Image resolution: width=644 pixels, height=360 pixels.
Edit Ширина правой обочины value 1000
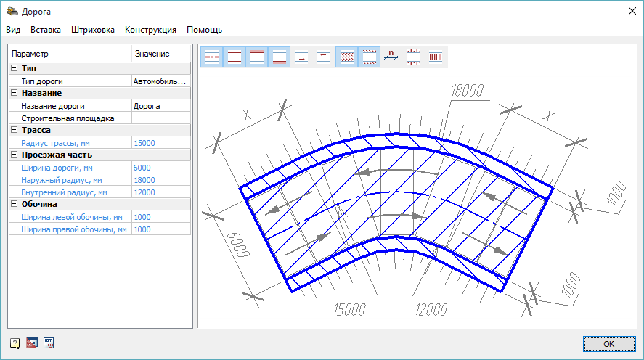(x=161, y=229)
